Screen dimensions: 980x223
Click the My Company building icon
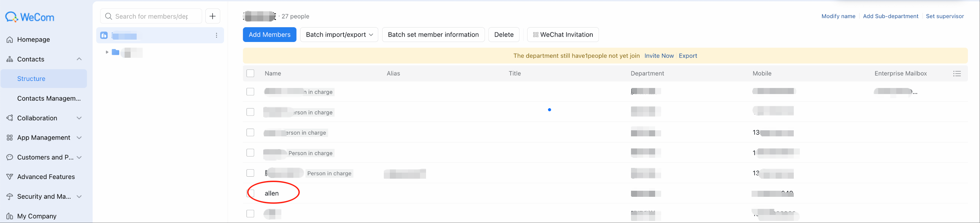(x=10, y=216)
